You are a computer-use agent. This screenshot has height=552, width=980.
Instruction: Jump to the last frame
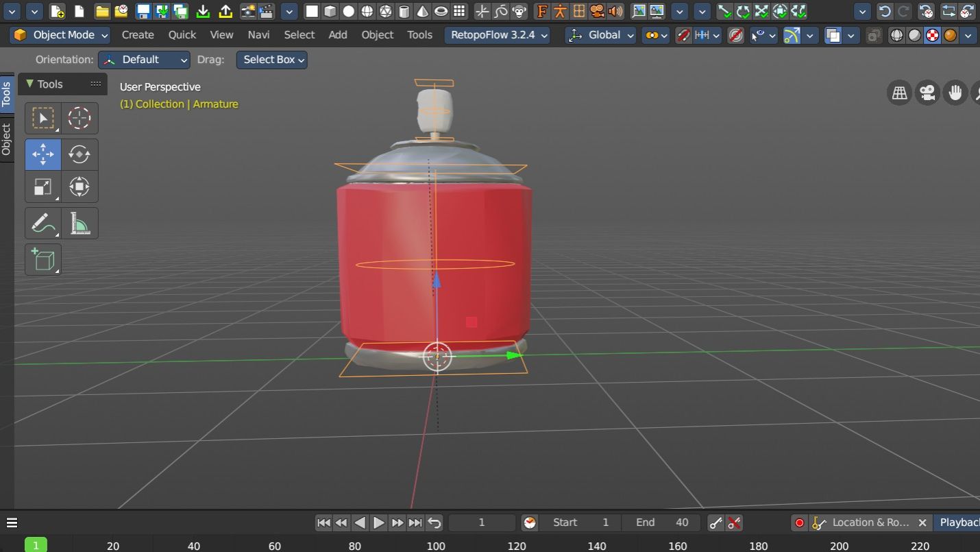(415, 523)
